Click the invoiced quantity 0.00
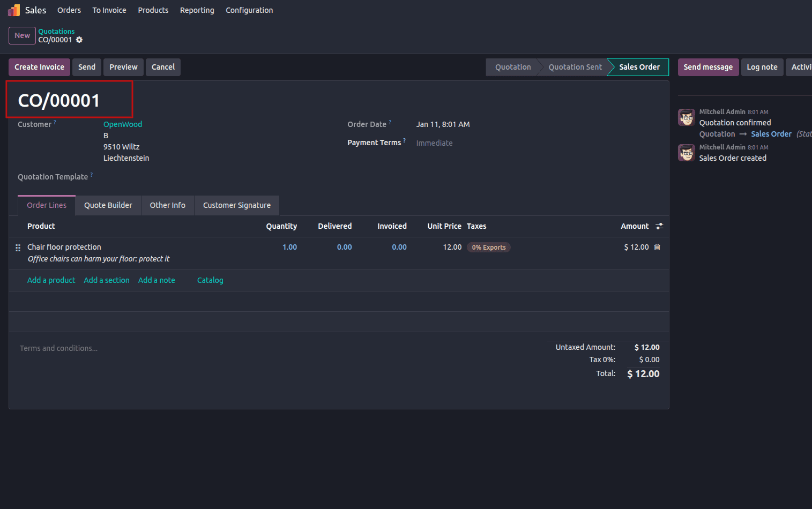812x509 pixels. click(x=399, y=247)
